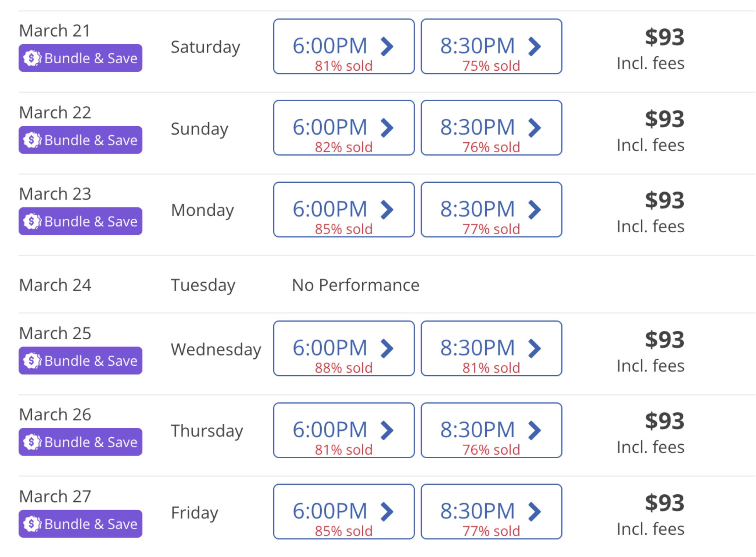Select the Sunday 6:00PM showtime, 82% sold
This screenshot has height=557, width=756.
point(343,127)
